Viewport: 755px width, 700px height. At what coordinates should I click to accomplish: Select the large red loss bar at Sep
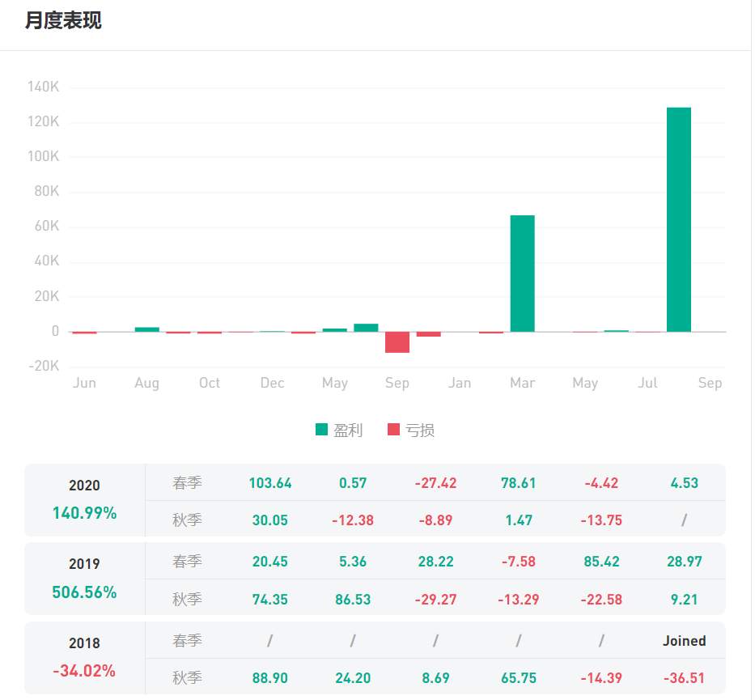point(397,342)
